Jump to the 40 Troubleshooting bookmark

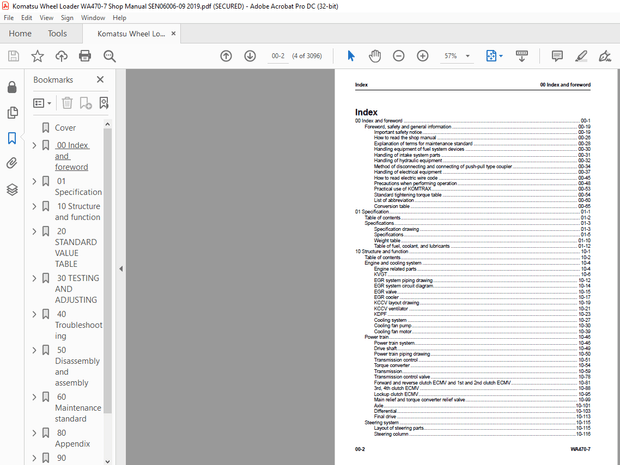pyautogui.click(x=78, y=325)
